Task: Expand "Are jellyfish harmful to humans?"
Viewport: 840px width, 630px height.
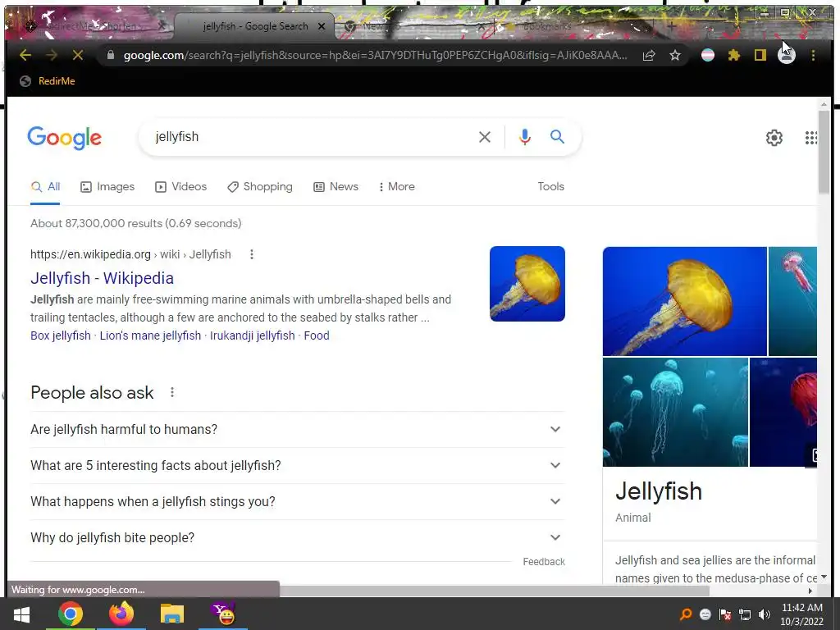Action: pyautogui.click(x=297, y=430)
